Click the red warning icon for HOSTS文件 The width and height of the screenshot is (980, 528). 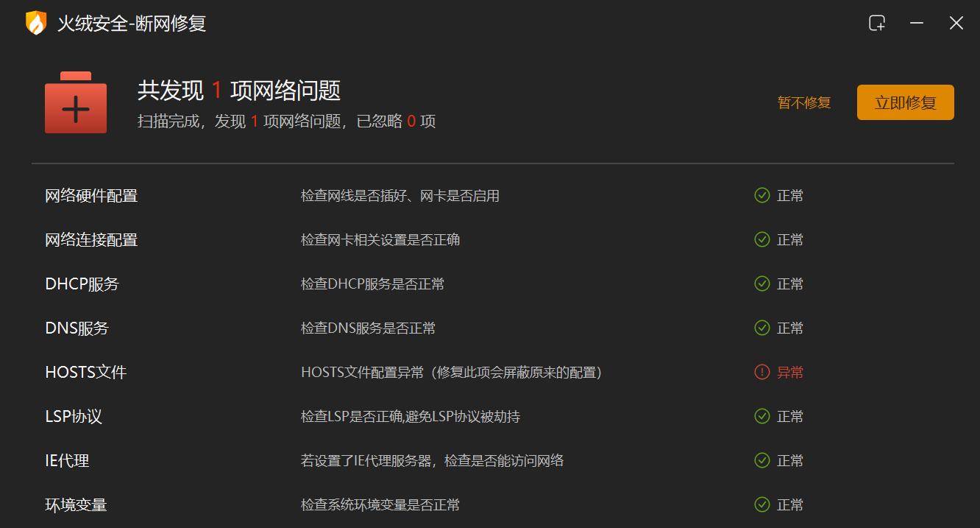pyautogui.click(x=761, y=373)
